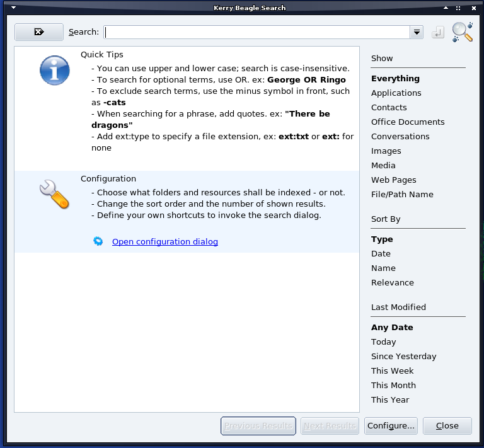Image resolution: width=484 pixels, height=448 pixels.
Task: Sort results by Relevance
Action: pos(393,283)
